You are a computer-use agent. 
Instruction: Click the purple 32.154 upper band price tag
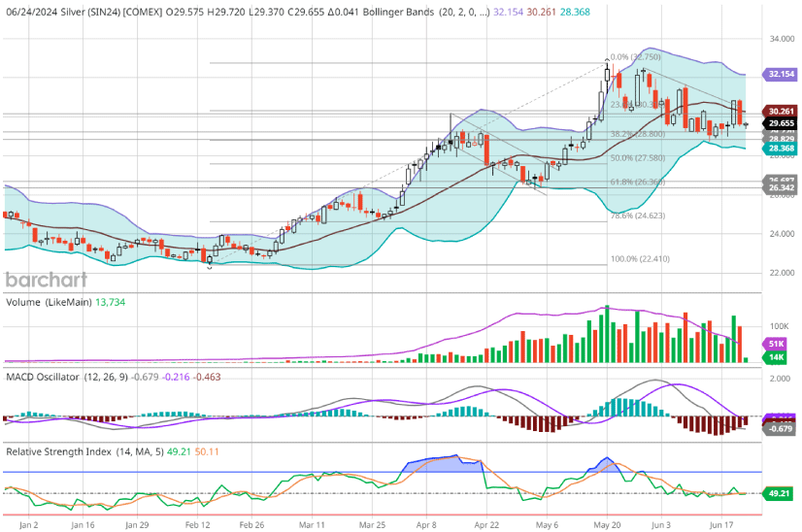[780, 73]
